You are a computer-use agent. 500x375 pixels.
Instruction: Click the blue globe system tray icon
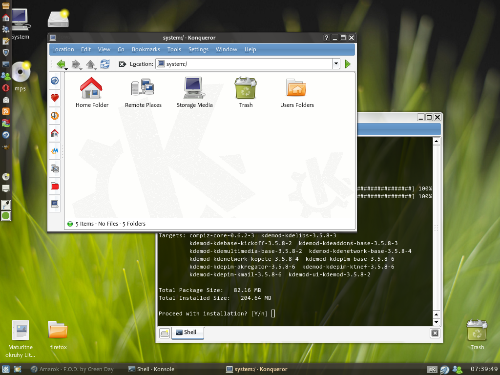point(444,369)
